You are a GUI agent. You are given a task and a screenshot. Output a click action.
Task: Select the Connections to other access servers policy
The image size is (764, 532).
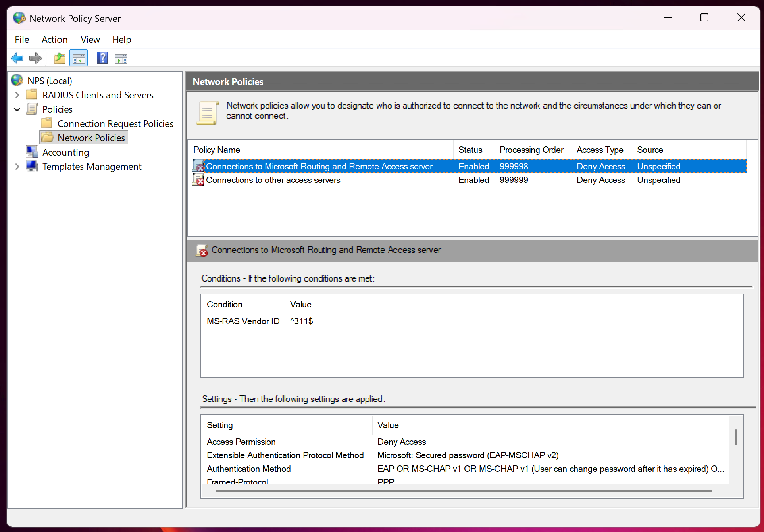pyautogui.click(x=273, y=180)
